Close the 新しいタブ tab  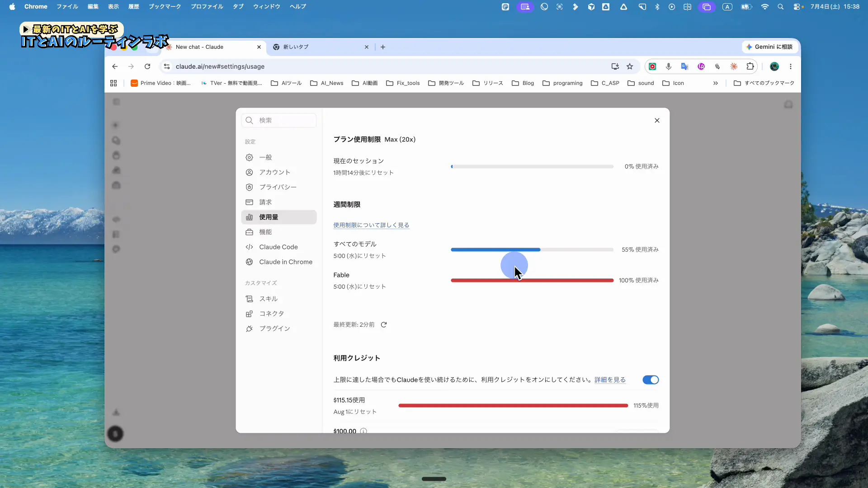pos(367,47)
